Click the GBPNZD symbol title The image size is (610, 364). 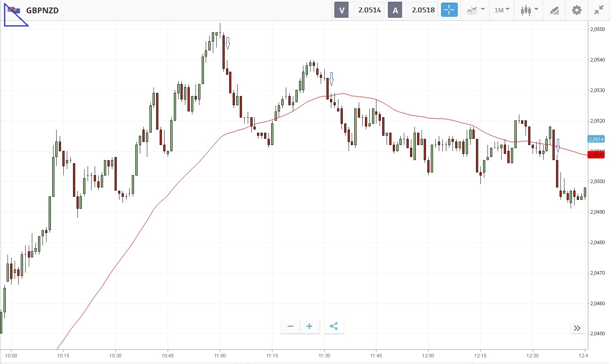click(42, 10)
